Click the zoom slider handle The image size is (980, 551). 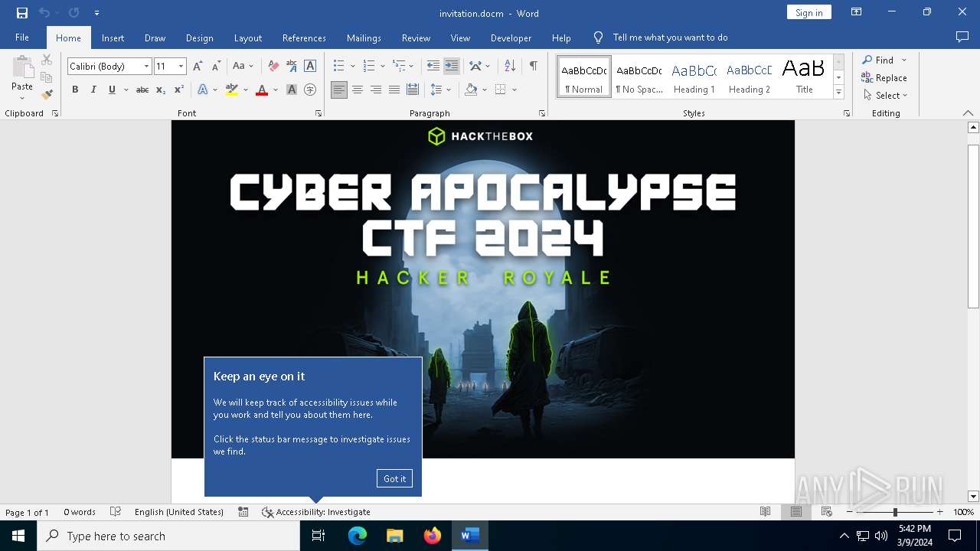click(895, 512)
